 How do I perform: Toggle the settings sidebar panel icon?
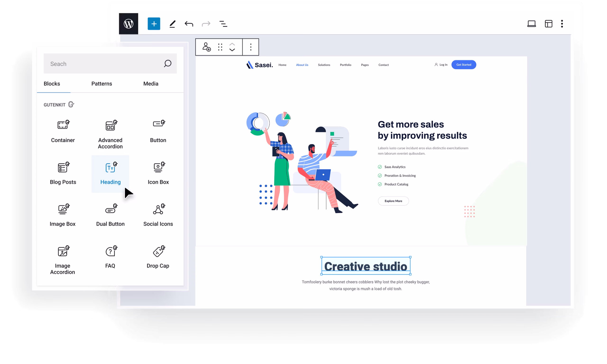pos(548,24)
